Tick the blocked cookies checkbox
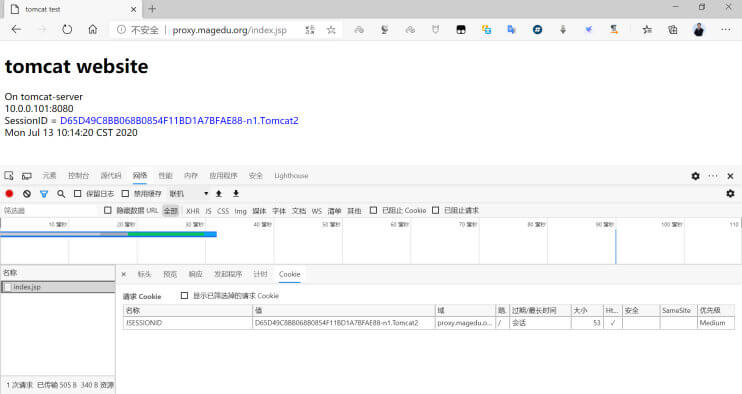The image size is (742, 394). (x=373, y=210)
